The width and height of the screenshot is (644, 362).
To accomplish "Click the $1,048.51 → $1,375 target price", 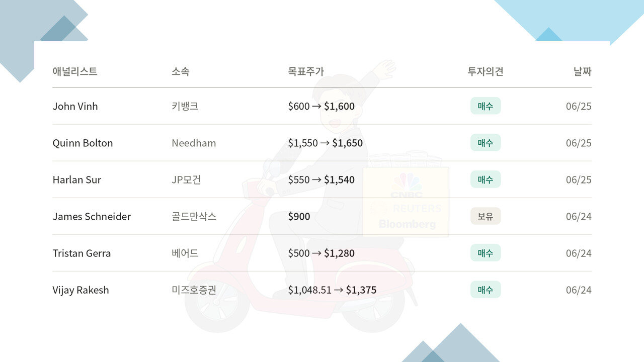I will pyautogui.click(x=332, y=290).
